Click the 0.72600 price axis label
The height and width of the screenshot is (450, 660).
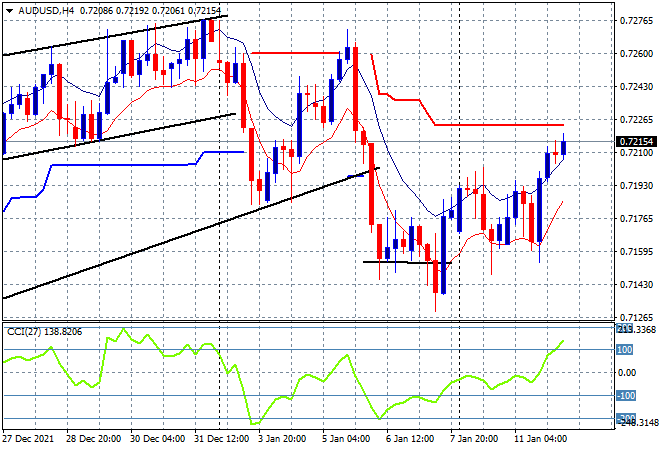point(636,53)
